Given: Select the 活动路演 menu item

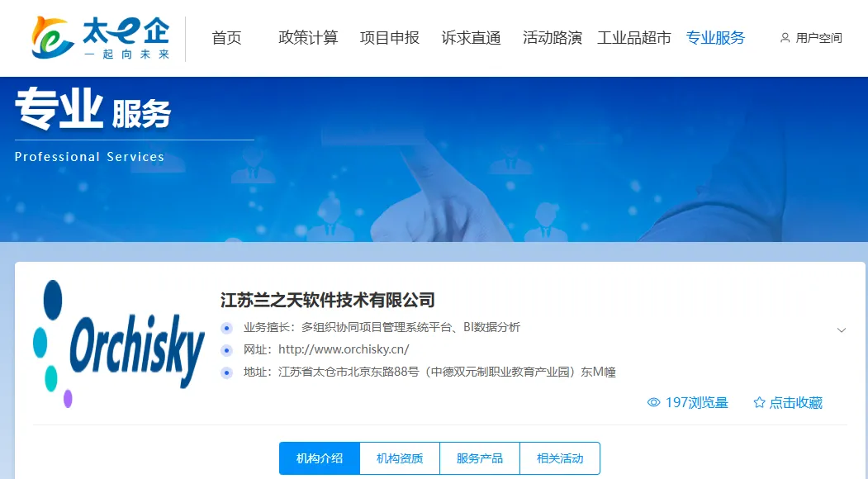Looking at the screenshot, I should pyautogui.click(x=553, y=38).
